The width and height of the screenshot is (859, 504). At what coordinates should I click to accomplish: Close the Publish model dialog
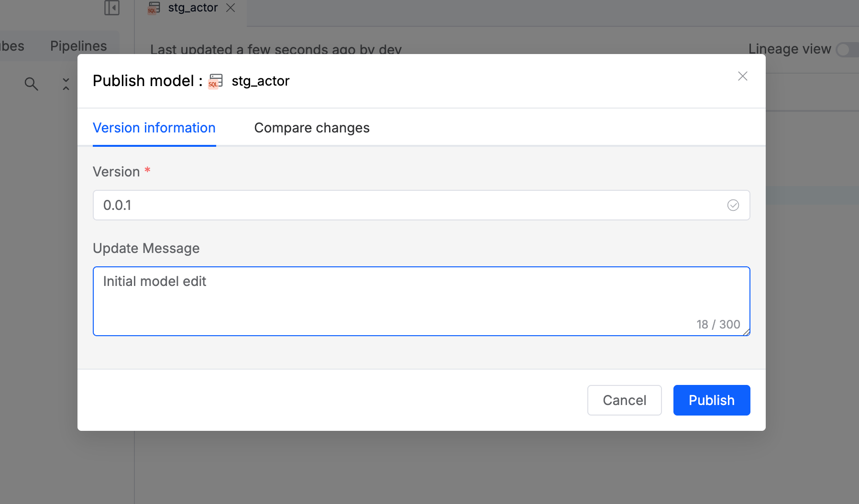(x=742, y=76)
